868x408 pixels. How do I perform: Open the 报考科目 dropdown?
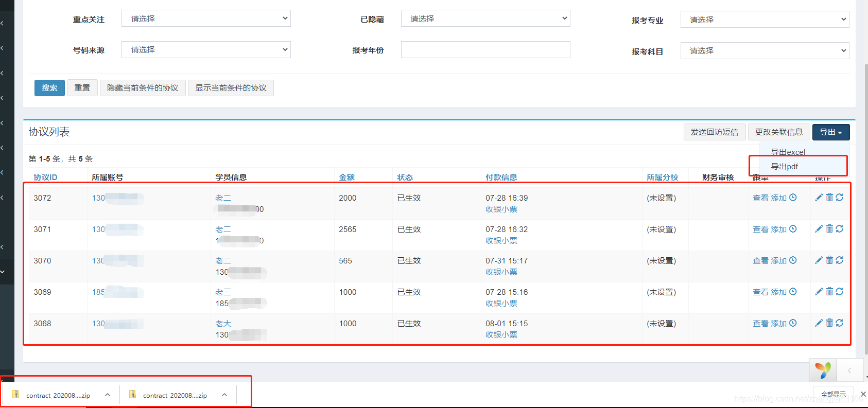click(765, 50)
